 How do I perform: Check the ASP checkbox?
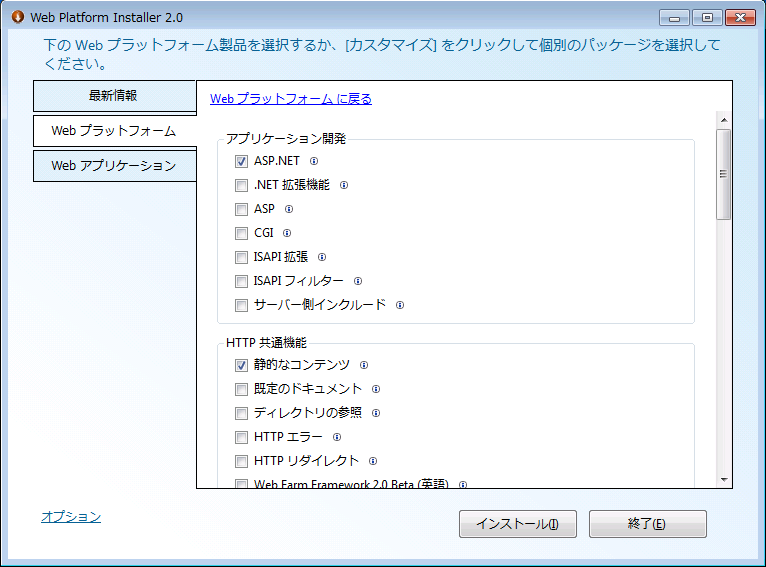click(241, 209)
